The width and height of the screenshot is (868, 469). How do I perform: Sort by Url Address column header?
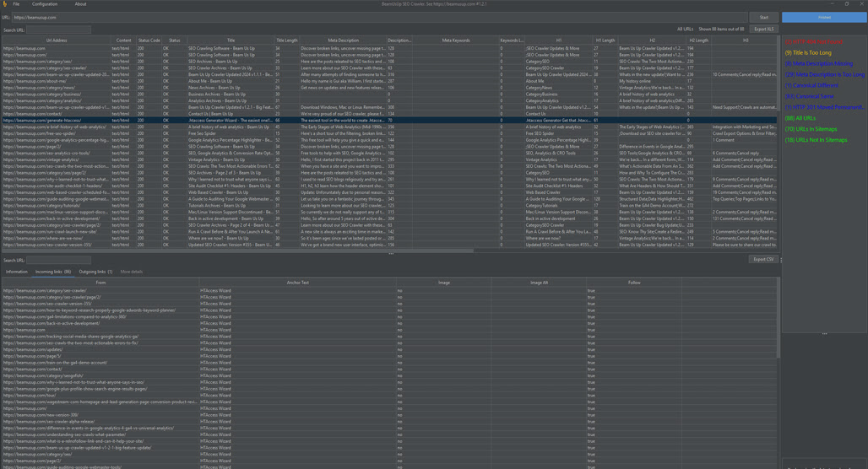point(57,40)
